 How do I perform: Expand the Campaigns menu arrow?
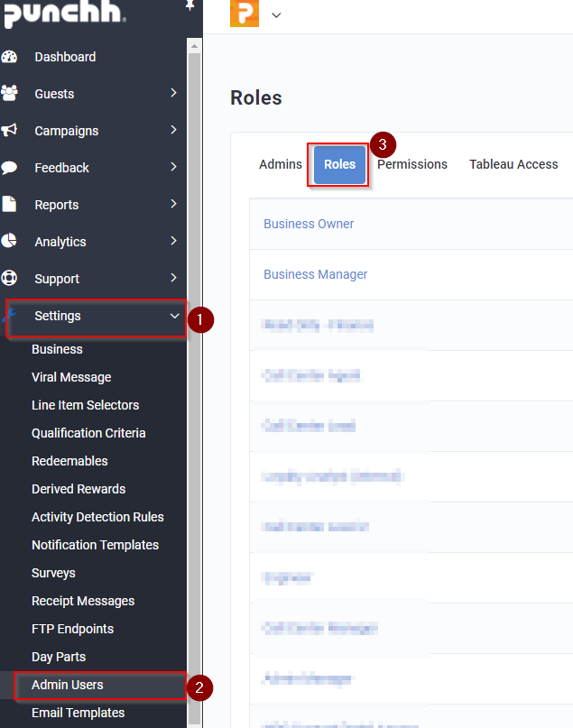point(173,130)
